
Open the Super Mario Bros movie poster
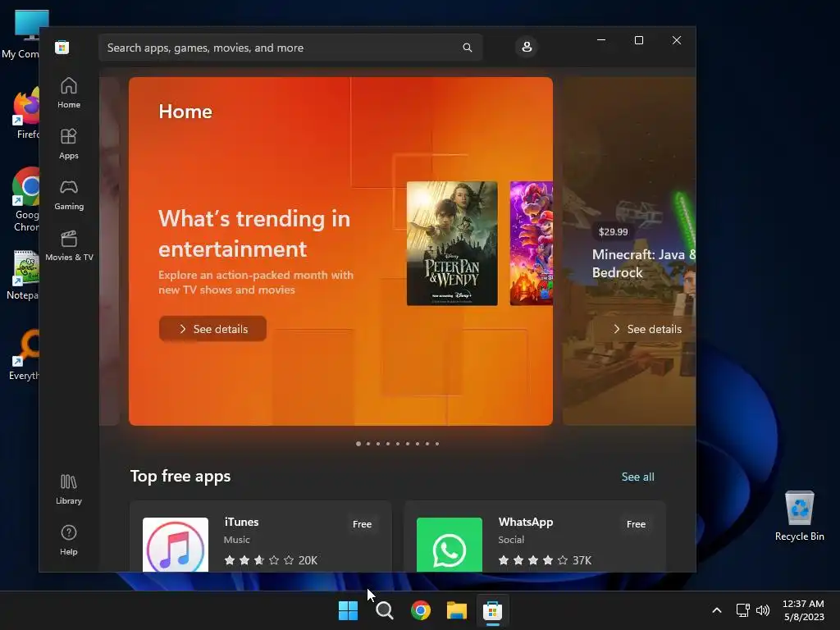(x=531, y=243)
